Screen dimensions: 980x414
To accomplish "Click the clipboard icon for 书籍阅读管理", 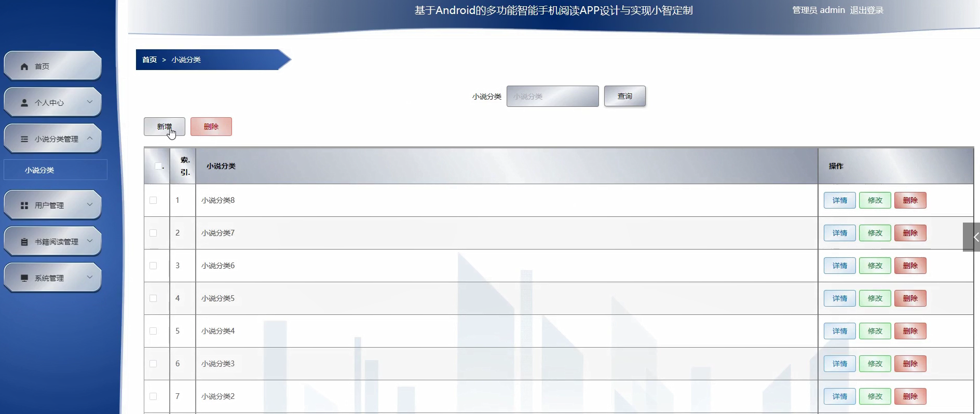I will pos(24,242).
